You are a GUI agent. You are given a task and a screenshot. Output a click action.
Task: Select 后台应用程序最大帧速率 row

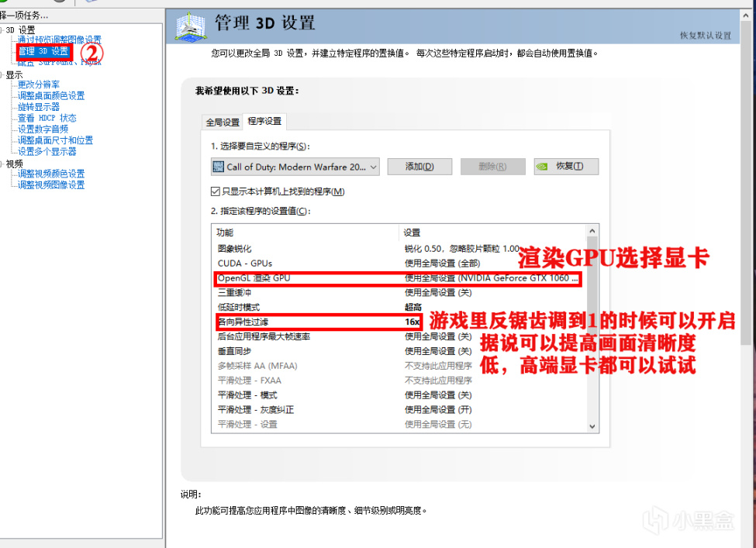point(399,336)
